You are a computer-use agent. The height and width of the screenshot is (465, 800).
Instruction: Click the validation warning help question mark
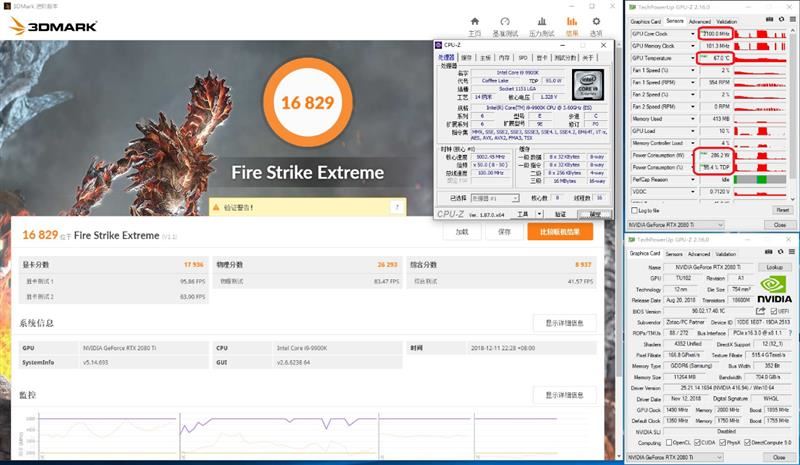397,207
